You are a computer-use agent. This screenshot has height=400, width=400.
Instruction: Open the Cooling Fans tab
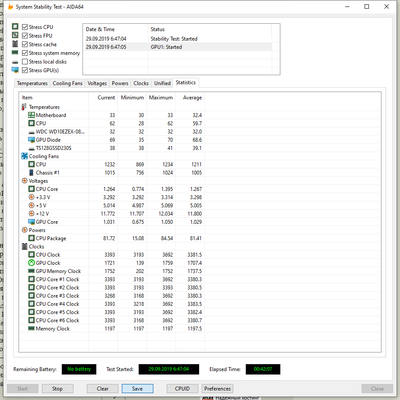click(x=68, y=83)
